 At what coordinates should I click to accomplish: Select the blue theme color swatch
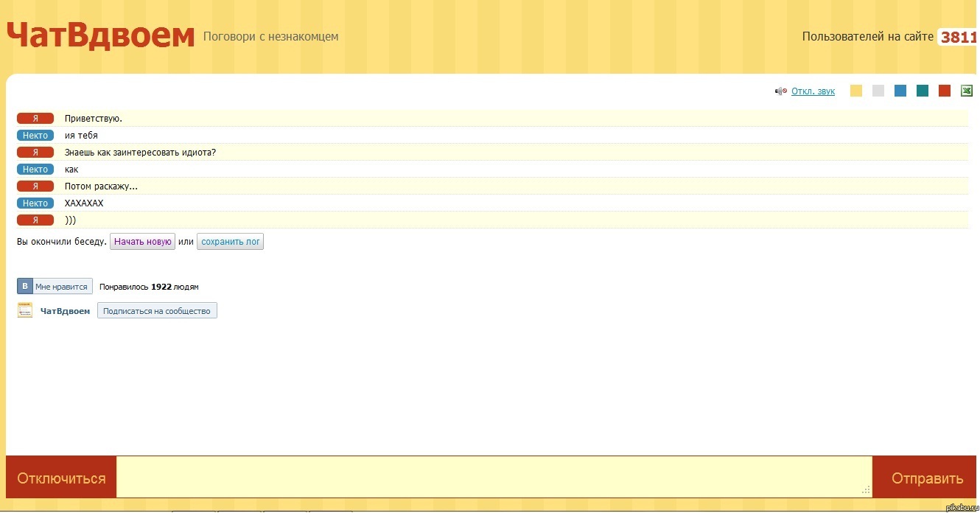pos(900,91)
